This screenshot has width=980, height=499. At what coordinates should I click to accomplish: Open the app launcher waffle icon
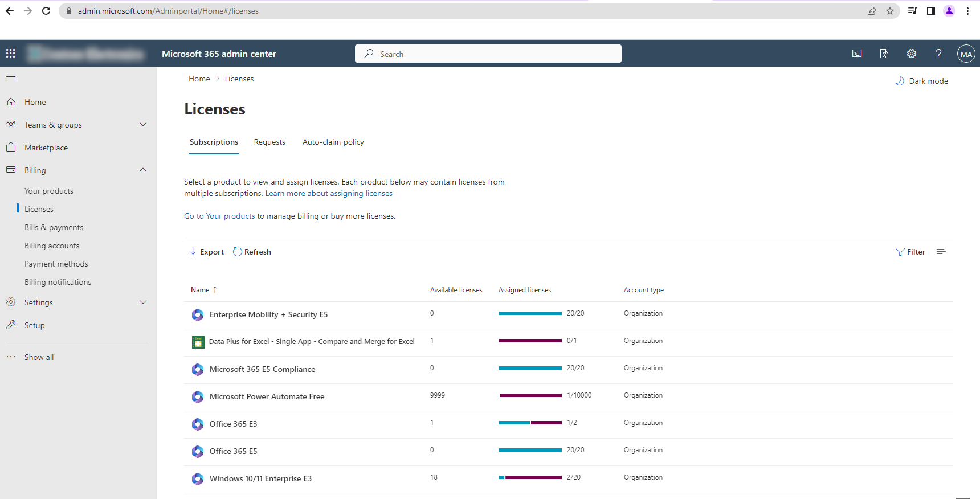tap(10, 54)
